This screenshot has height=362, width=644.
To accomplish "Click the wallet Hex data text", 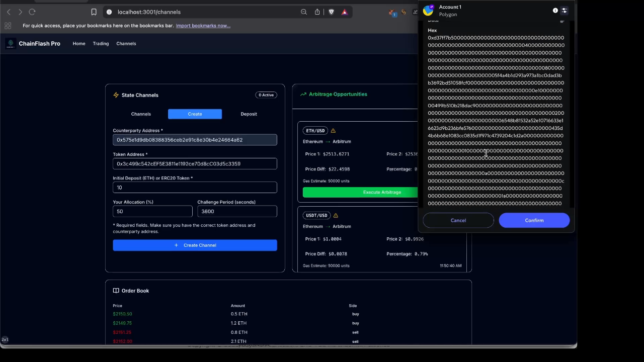I will pyautogui.click(x=496, y=121).
